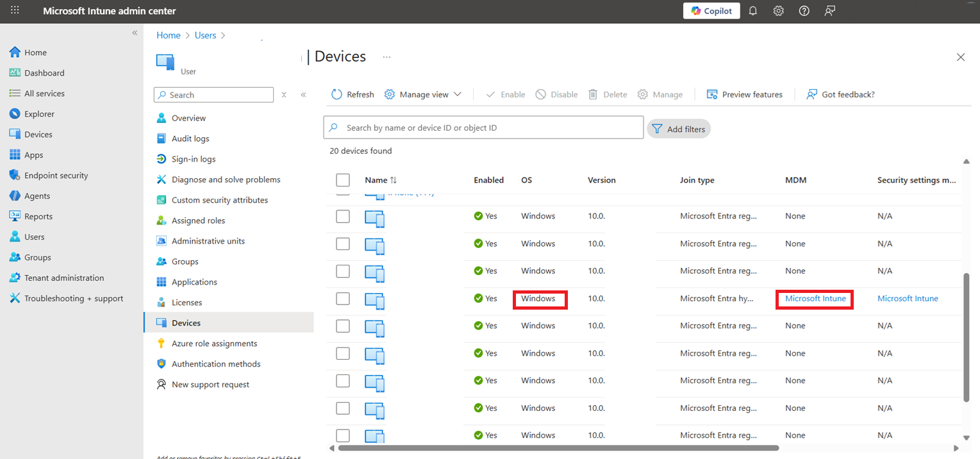Click the Users breadcrumb link
This screenshot has height=459, width=980.
pyautogui.click(x=205, y=35)
